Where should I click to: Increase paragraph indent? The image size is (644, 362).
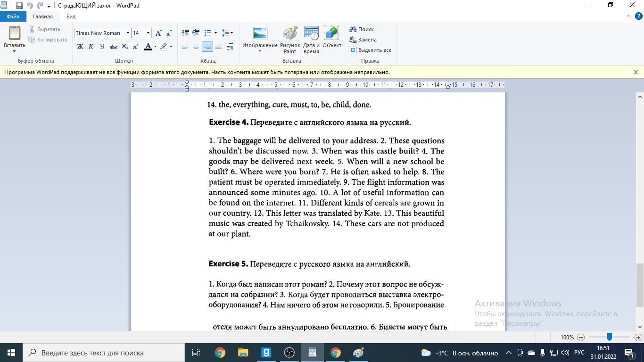tap(196, 33)
